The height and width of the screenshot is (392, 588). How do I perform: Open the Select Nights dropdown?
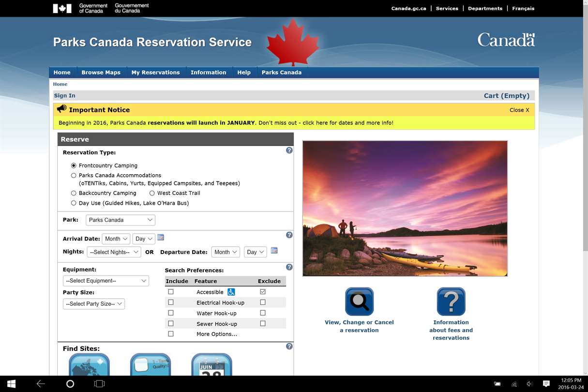(114, 252)
